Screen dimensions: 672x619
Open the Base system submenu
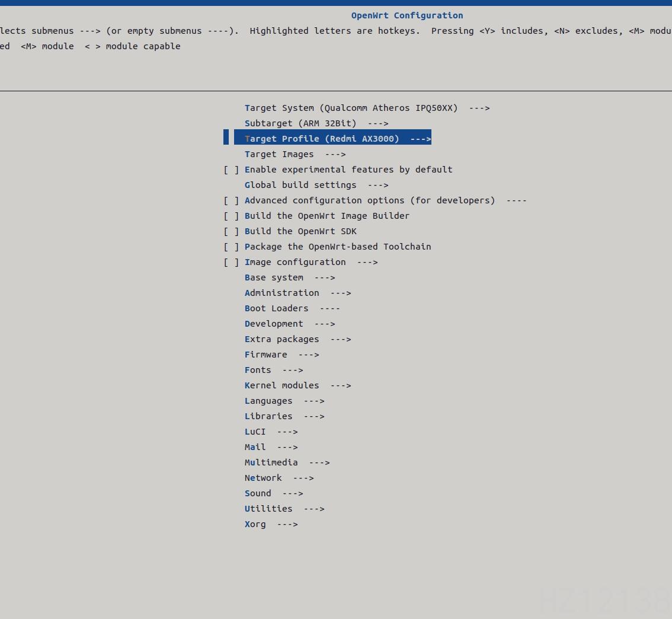(x=290, y=277)
